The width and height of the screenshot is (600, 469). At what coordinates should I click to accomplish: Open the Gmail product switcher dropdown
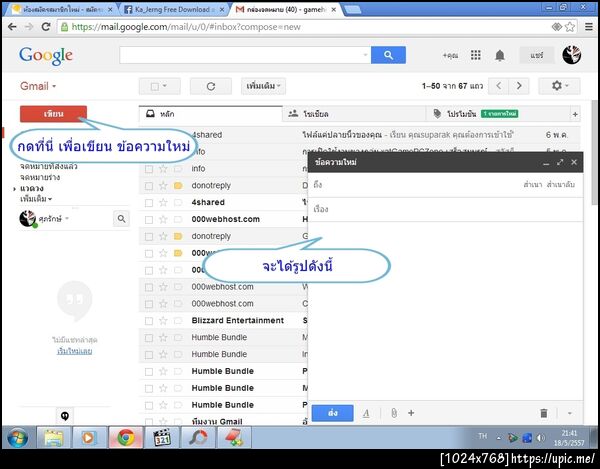[38, 86]
